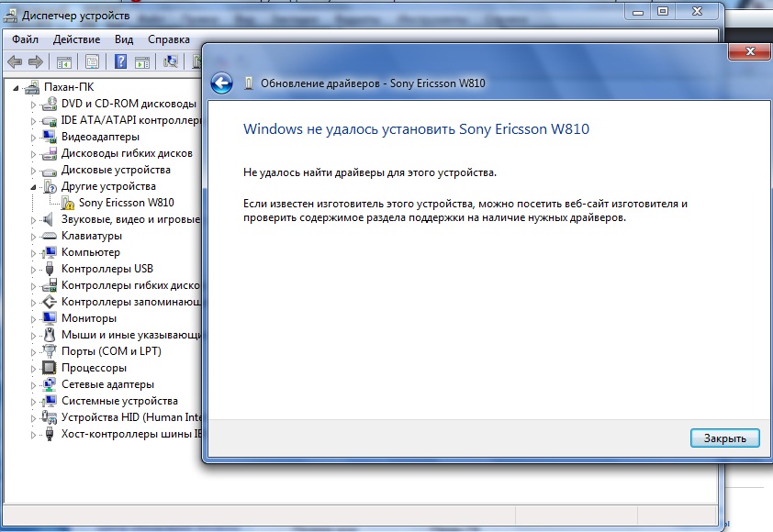Select Процессоры in the device tree
The height and width of the screenshot is (532, 773).
tap(94, 368)
